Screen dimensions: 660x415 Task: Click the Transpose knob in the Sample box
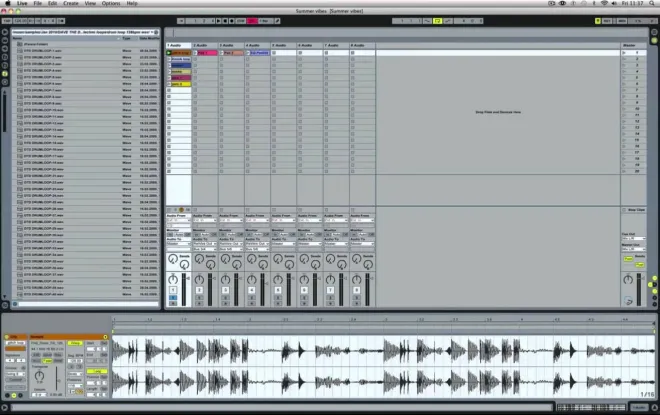coord(39,375)
